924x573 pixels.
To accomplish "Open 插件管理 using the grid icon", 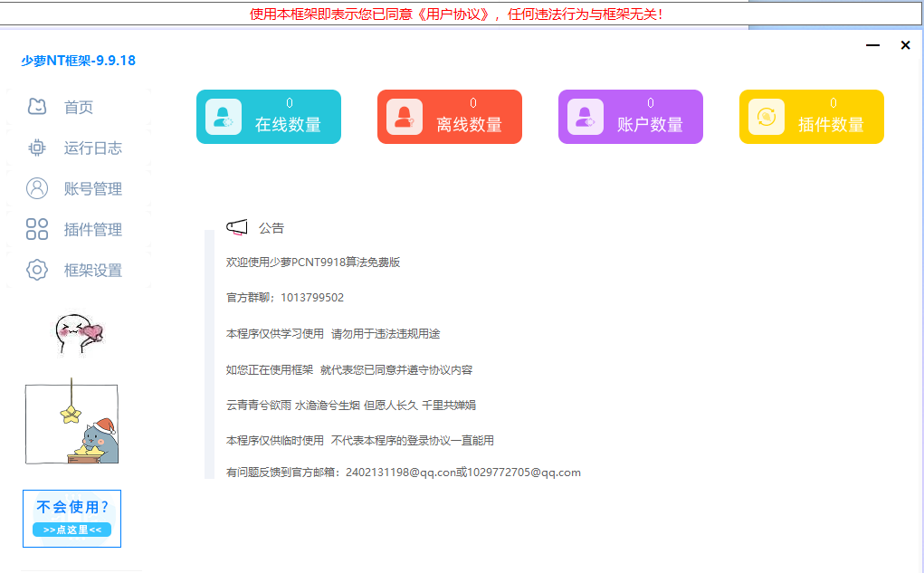I will click(36, 229).
